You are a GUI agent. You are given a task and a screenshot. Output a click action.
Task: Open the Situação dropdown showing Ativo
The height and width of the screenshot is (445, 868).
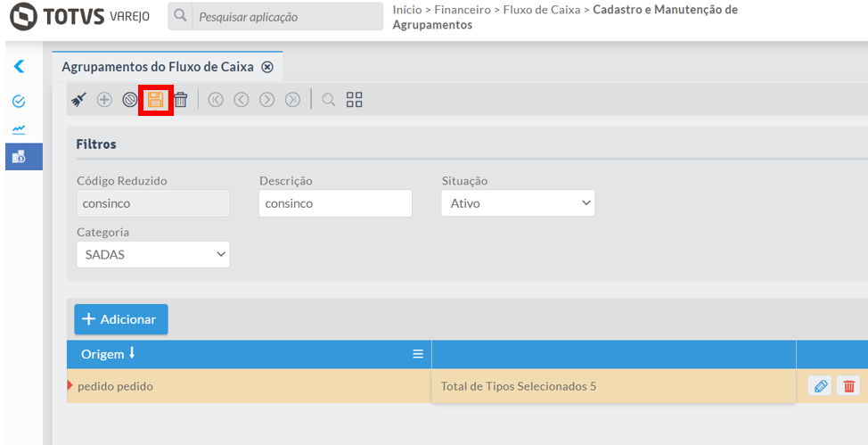click(x=518, y=202)
